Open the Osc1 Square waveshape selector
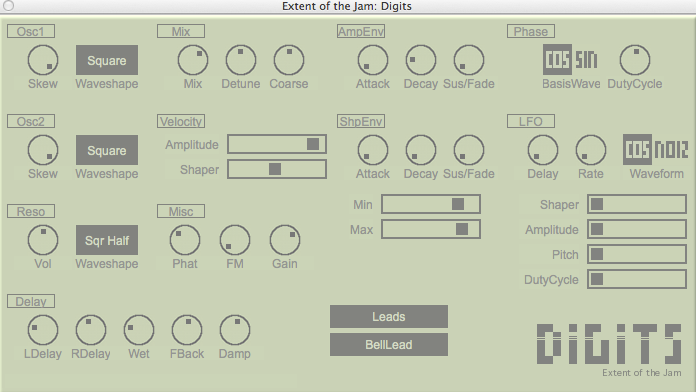Viewport: 696px width, 392px height. [x=107, y=60]
